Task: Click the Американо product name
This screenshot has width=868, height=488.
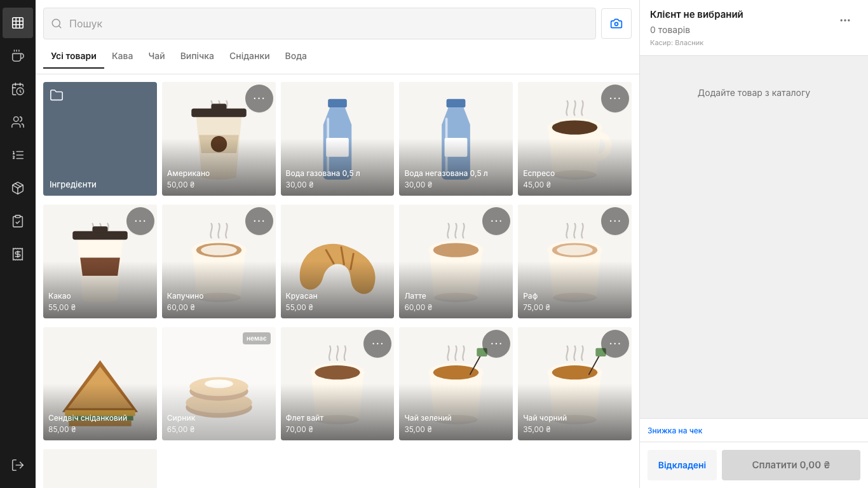Action: [188, 173]
